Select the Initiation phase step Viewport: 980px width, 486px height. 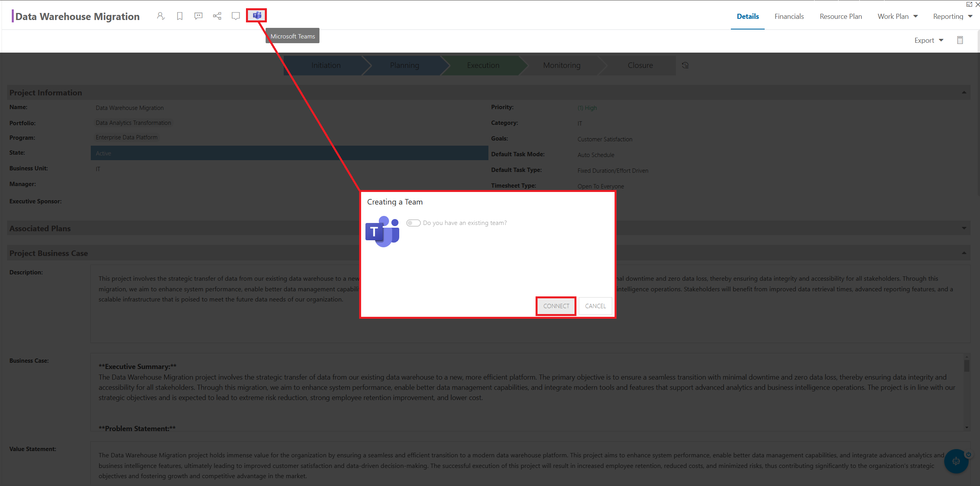click(326, 66)
